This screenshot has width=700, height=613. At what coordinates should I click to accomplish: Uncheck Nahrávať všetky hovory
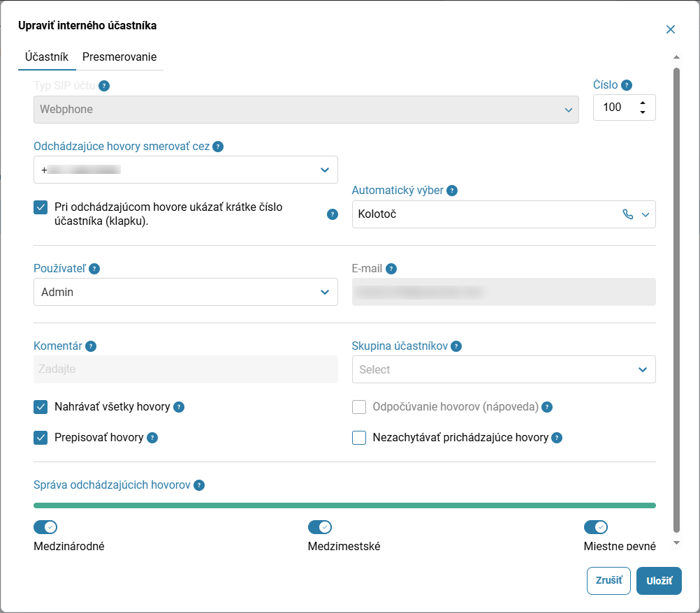click(x=41, y=407)
